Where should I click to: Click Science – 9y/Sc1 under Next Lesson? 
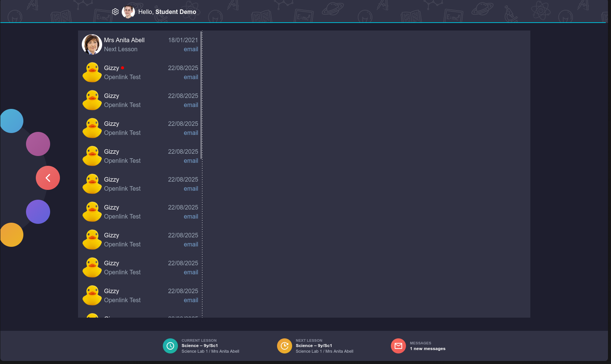coord(314,346)
